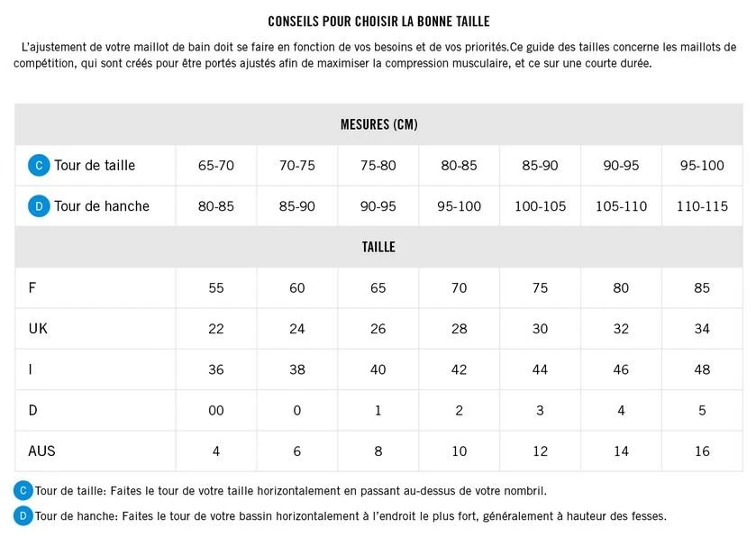The image size is (756, 537).
Task: Select the 65-70 waist measurement cell
Action: pyautogui.click(x=216, y=166)
